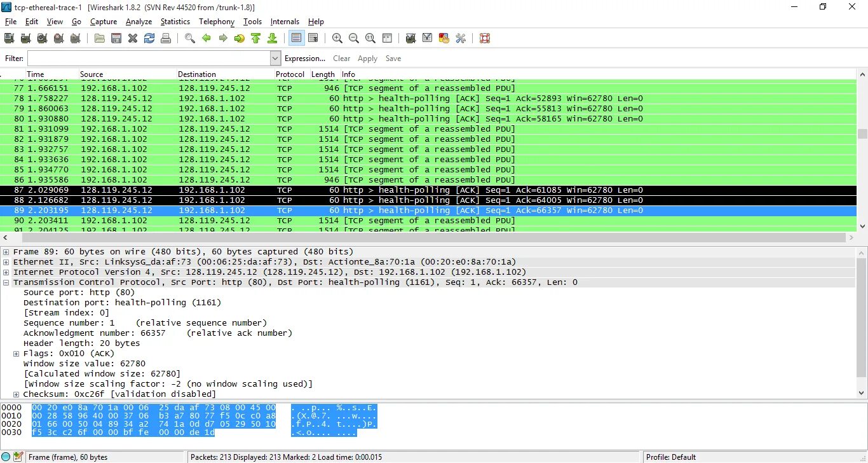The image size is (868, 463).
Task: Open capture options from the toolbar
Action: click(x=26, y=38)
